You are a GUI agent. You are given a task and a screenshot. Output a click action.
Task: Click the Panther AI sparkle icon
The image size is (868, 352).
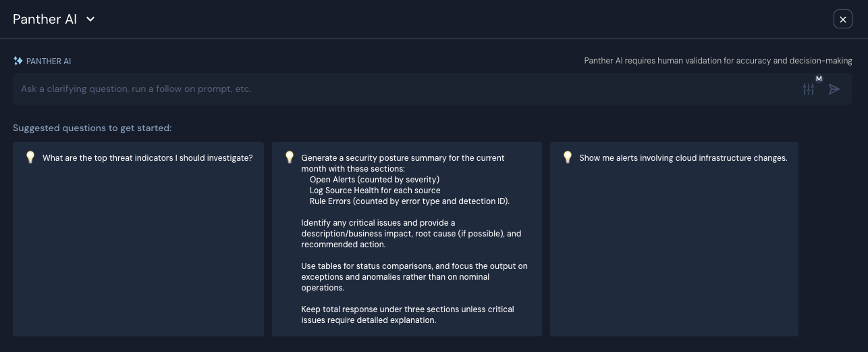point(18,61)
